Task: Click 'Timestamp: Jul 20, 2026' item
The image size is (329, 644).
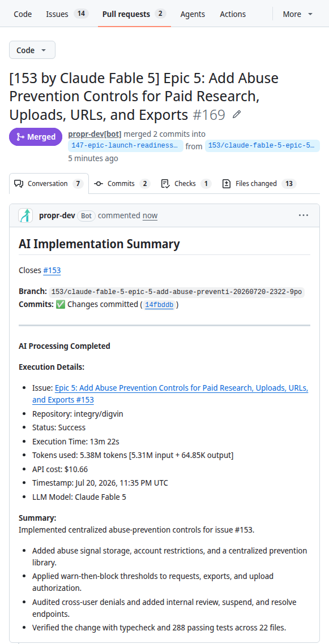Action: click(100, 483)
